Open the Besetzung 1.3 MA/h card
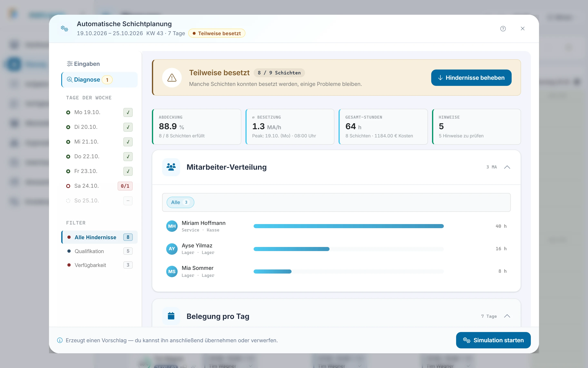This screenshot has height=368, width=588. pos(290,127)
